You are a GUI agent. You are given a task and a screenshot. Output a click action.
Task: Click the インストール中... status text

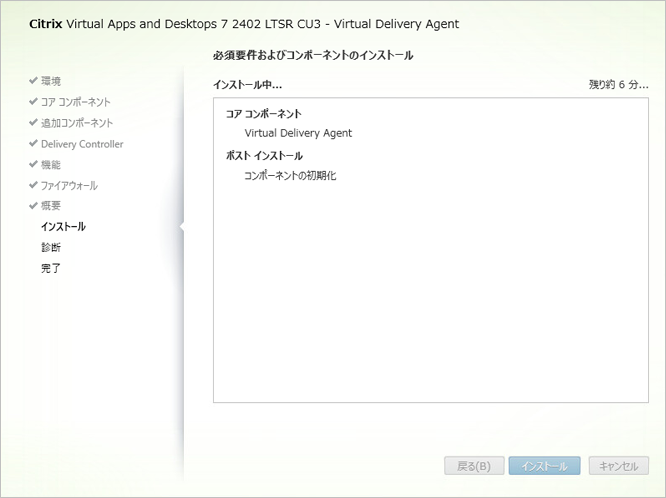click(247, 85)
